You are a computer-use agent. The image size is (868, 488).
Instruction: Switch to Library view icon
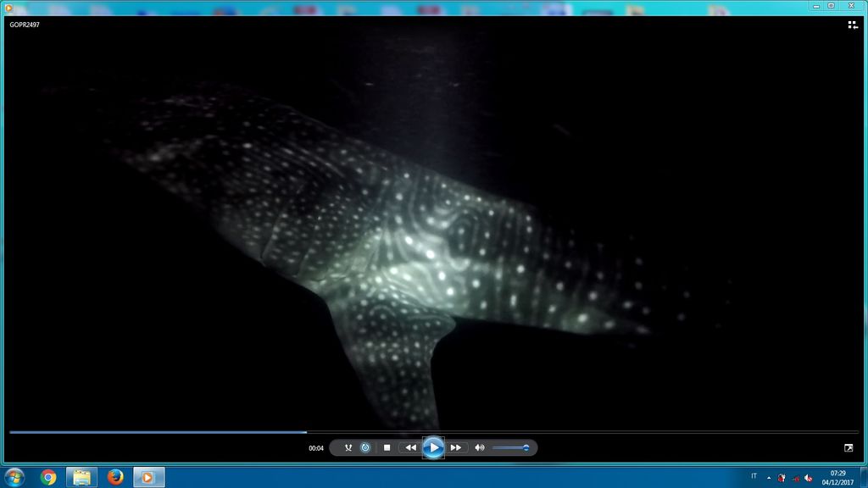[853, 25]
